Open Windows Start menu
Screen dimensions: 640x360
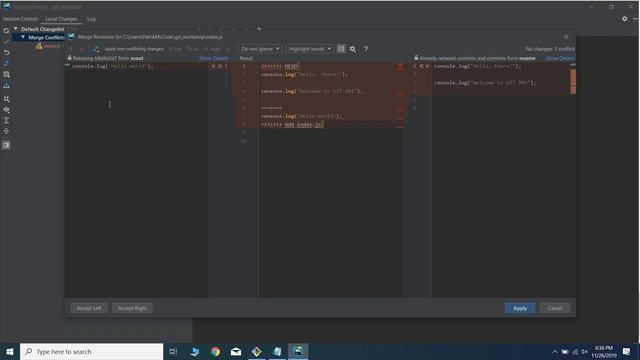[10, 351]
